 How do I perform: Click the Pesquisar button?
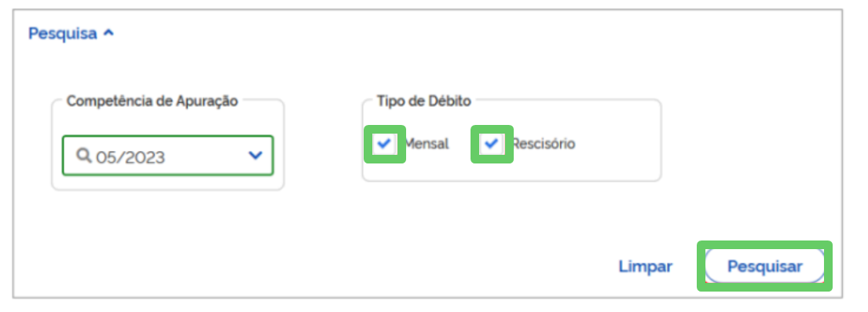[x=764, y=266]
